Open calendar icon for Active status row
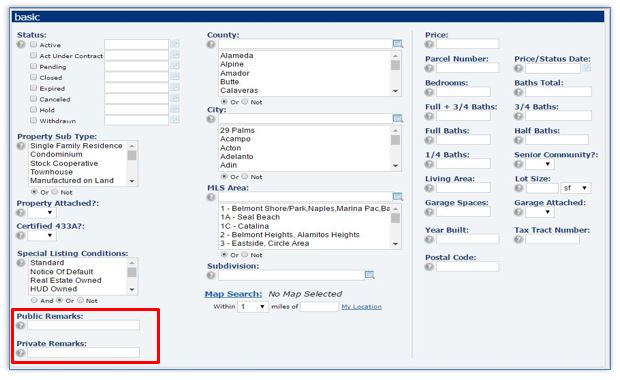The width and height of the screenshot is (620, 380). 176,44
